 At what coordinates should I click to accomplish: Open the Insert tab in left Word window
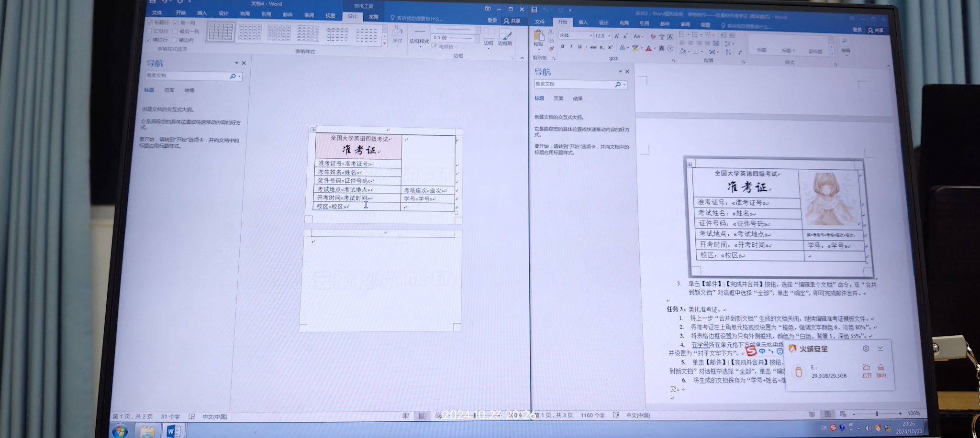click(x=202, y=13)
